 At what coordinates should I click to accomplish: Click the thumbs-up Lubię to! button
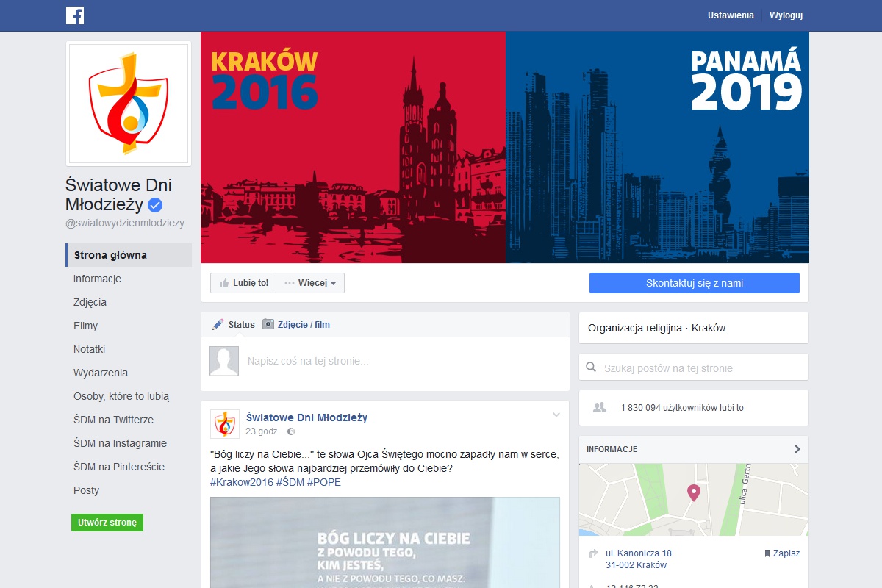point(243,283)
